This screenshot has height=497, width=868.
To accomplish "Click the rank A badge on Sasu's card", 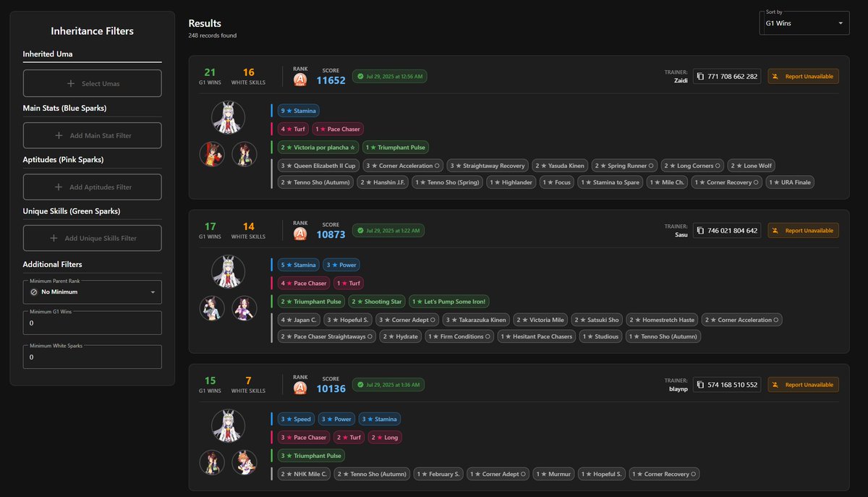I will coord(300,234).
